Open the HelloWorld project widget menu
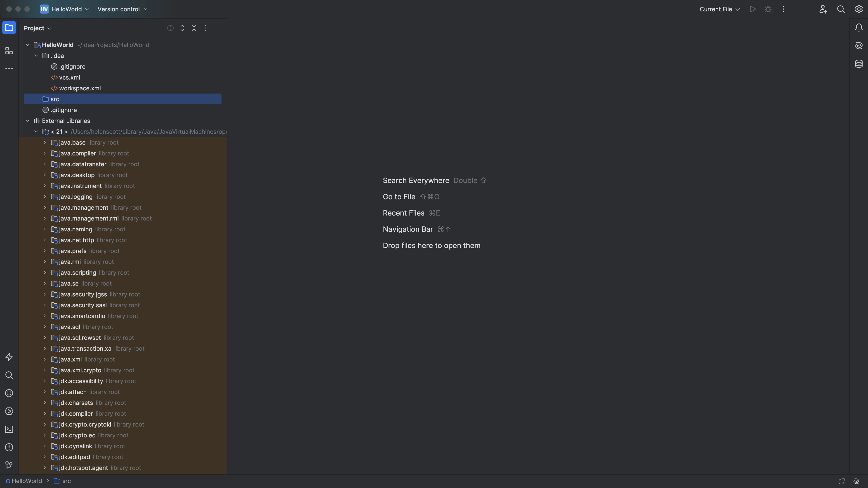The width and height of the screenshot is (868, 488). click(x=64, y=9)
